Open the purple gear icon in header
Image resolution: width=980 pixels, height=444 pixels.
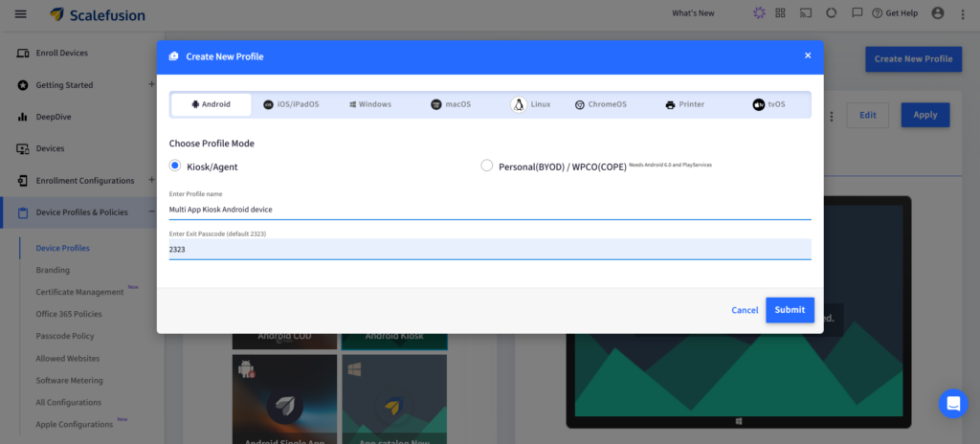point(759,13)
